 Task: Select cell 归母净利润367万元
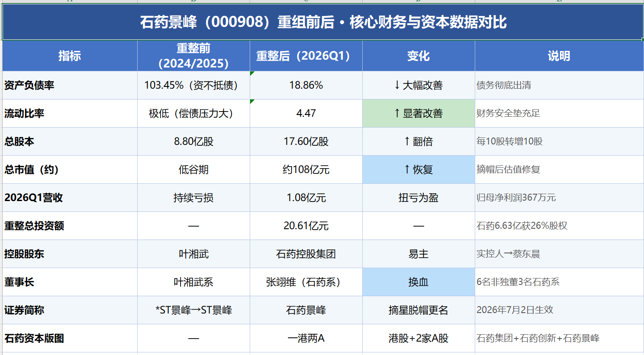click(559, 198)
